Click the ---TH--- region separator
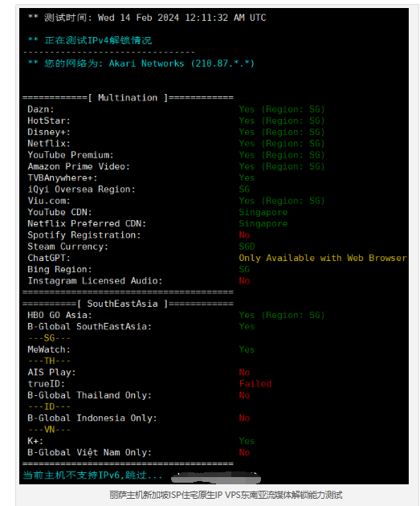 49,361
